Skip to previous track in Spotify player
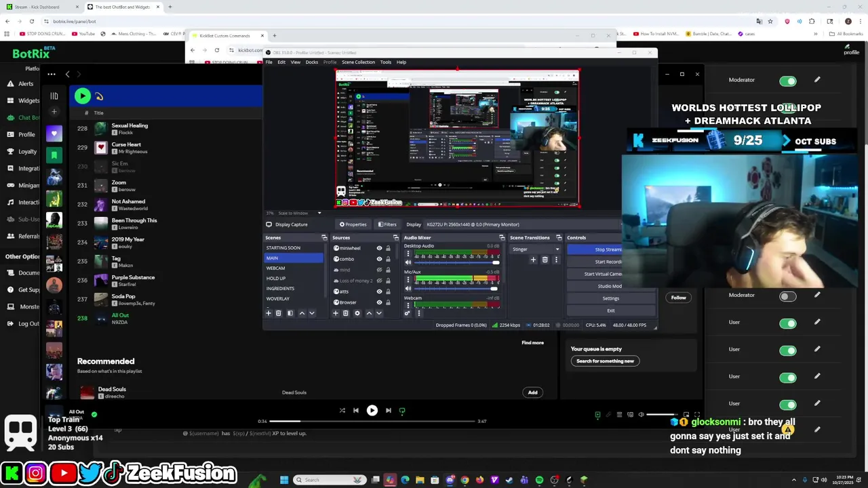 coord(355,410)
